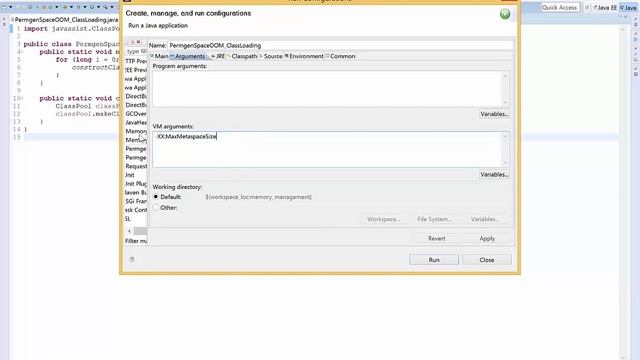Click the Run button in dialog
Screen dimensions: 640x360
coord(434,260)
